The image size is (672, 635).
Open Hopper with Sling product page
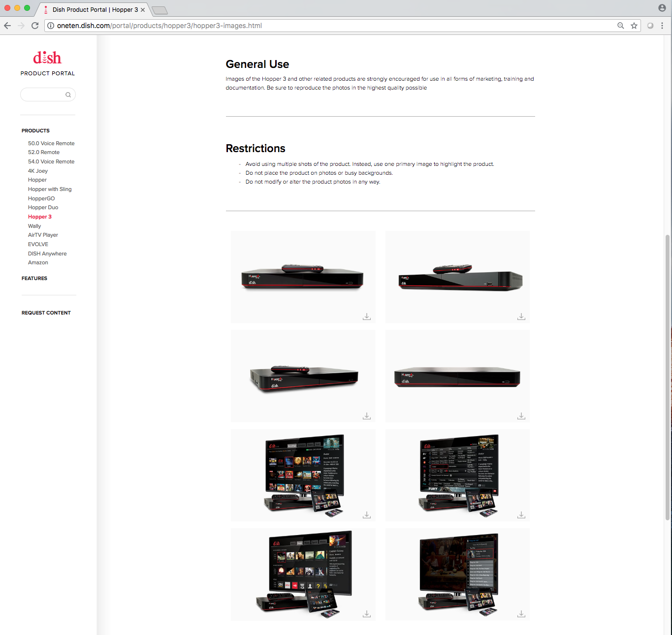coord(50,189)
